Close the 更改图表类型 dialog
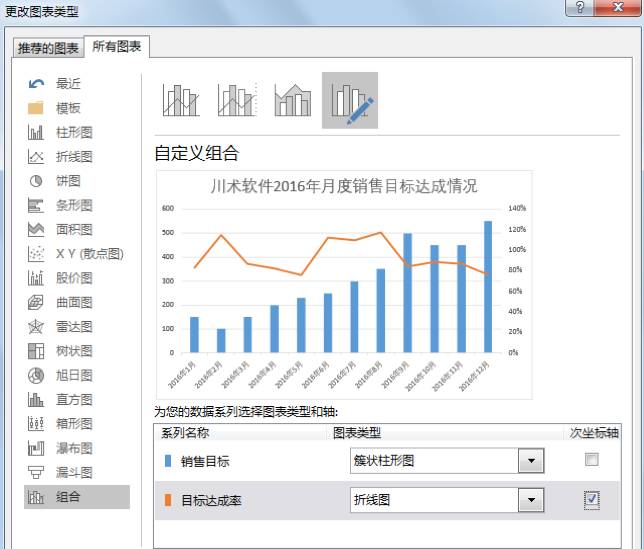This screenshot has width=644, height=549. click(x=618, y=7)
